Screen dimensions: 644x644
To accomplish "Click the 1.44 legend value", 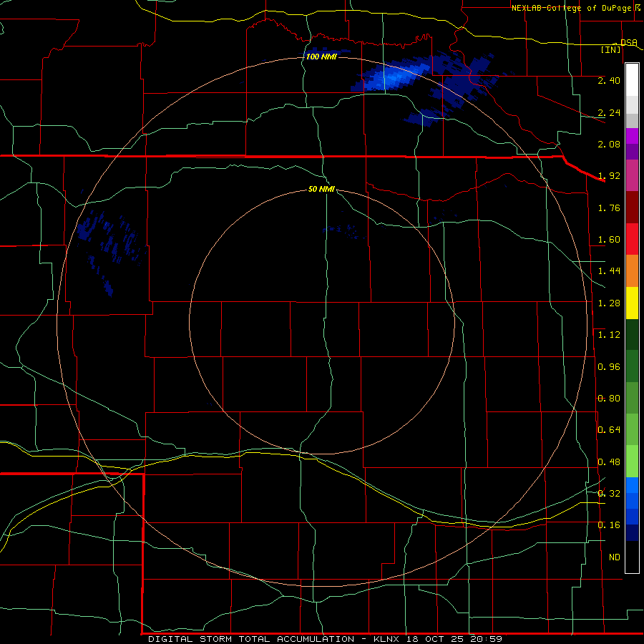I will [609, 271].
